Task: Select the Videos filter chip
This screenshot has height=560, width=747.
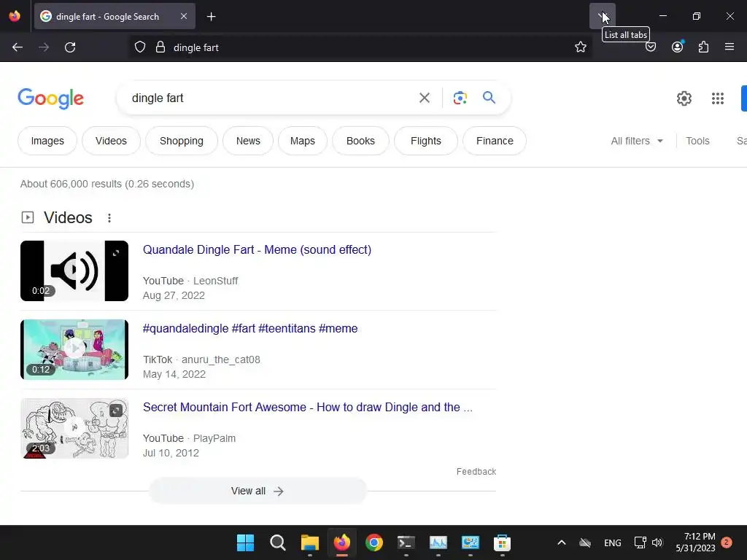Action: (111, 141)
